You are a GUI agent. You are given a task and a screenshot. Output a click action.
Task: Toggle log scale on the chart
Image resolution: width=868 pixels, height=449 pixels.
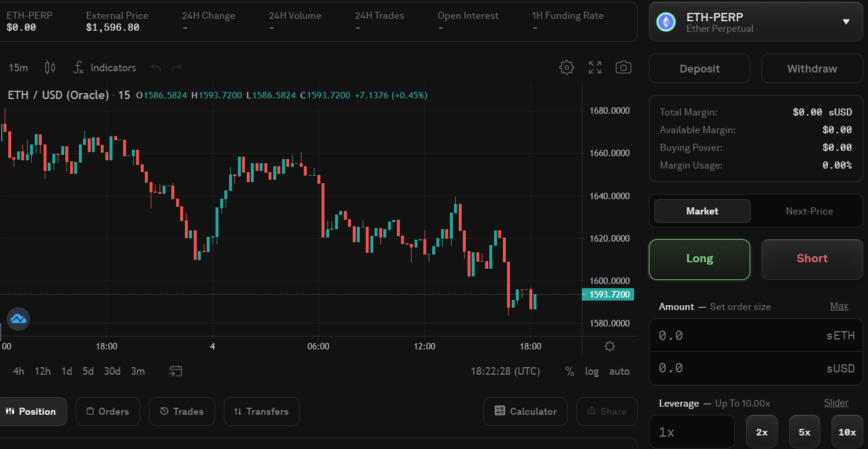pos(592,371)
